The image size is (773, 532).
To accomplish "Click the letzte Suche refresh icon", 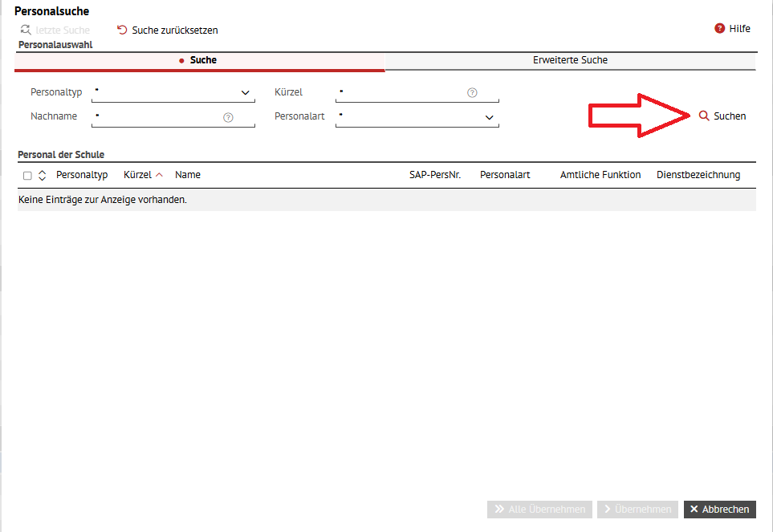I will 26,30.
